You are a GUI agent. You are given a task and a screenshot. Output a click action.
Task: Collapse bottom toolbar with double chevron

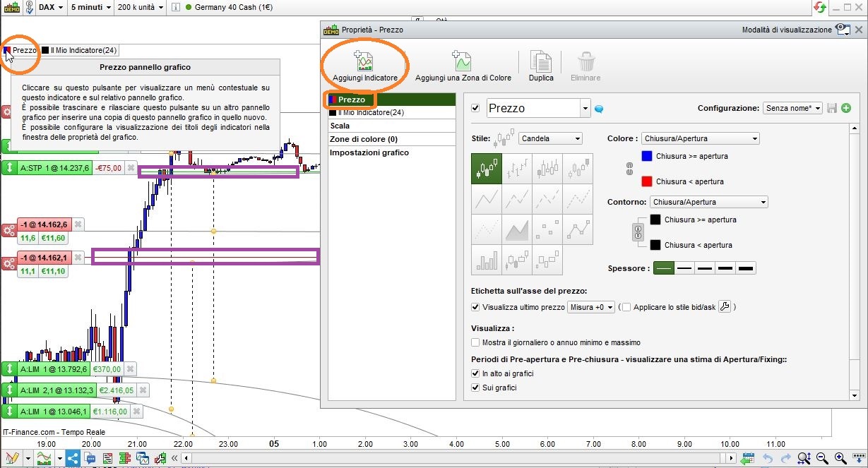pos(174,459)
